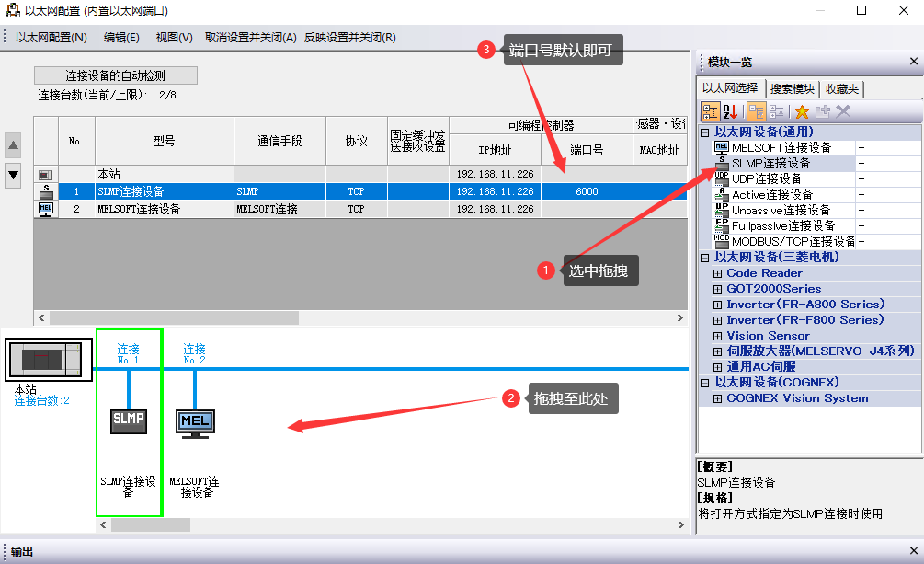Screen dimensions: 924x564
Task: Click the up triangle move button
Action: click(x=13, y=145)
